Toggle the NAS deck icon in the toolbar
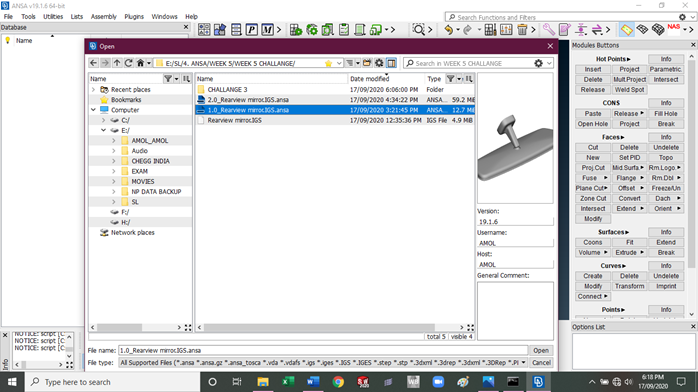 tap(674, 29)
